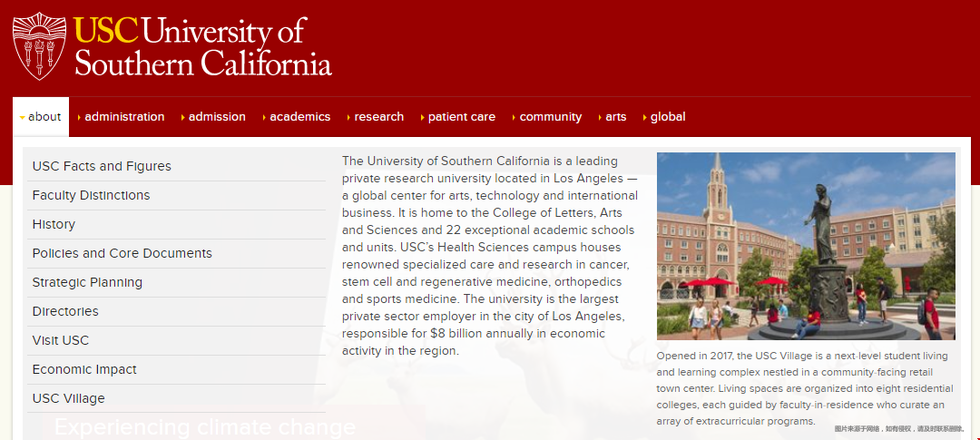The width and height of the screenshot is (980, 440).
Task: Expand the administration menu arrow
Action: click(79, 117)
